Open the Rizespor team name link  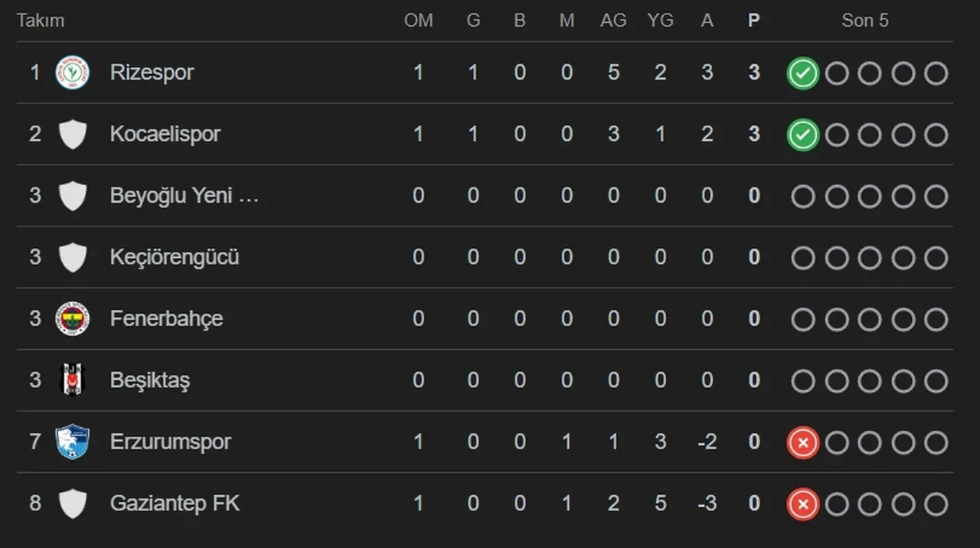(152, 73)
